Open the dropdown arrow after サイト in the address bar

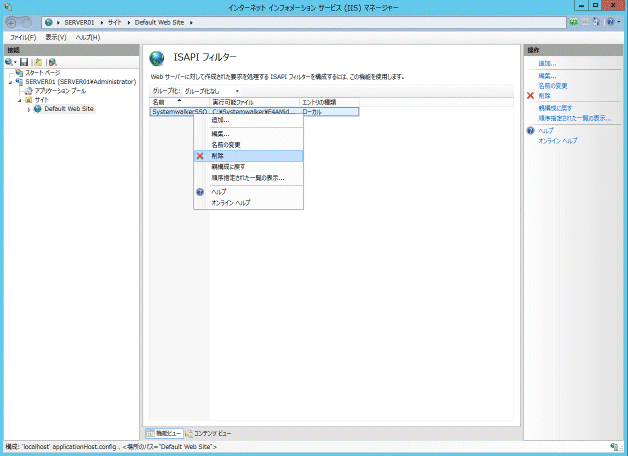click(129, 23)
